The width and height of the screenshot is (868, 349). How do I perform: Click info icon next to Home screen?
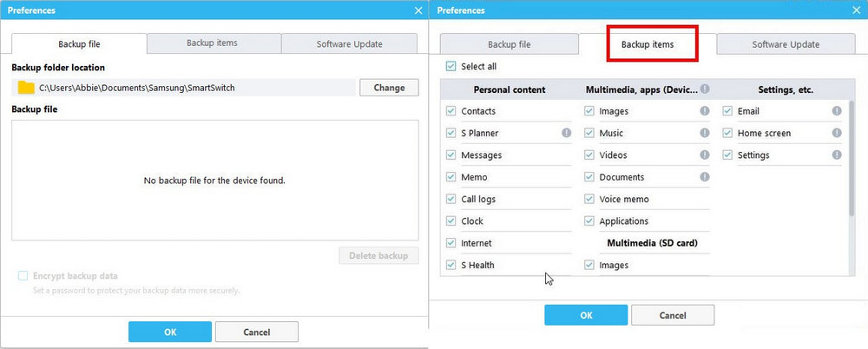(x=837, y=133)
